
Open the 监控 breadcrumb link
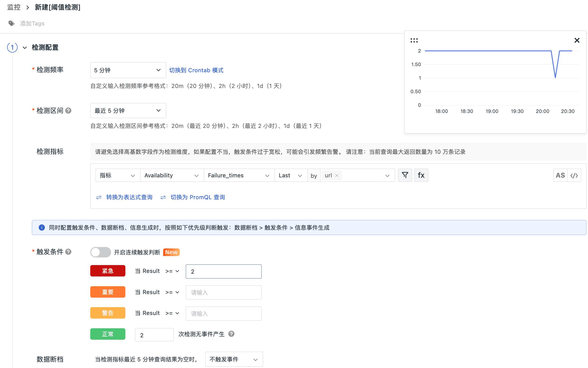(14, 7)
